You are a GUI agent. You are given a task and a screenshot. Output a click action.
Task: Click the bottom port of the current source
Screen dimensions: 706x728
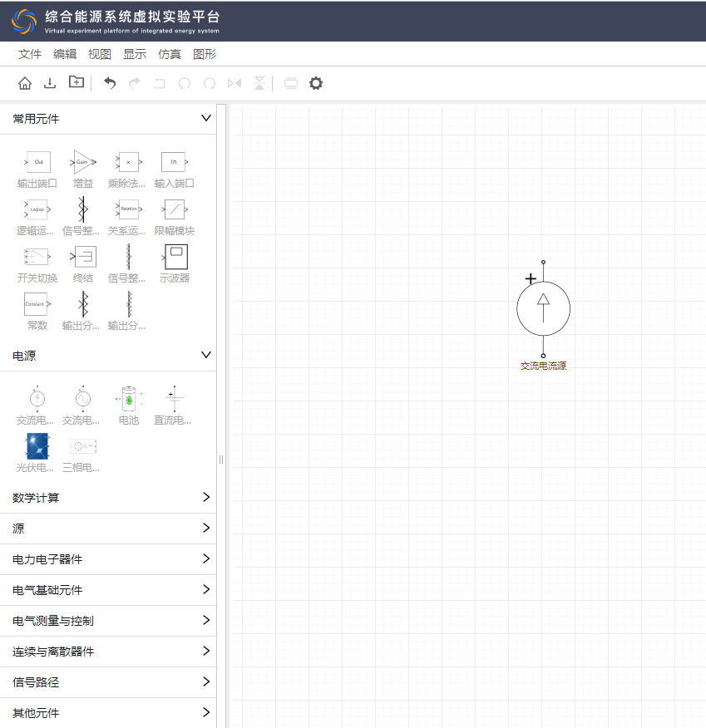pyautogui.click(x=544, y=357)
